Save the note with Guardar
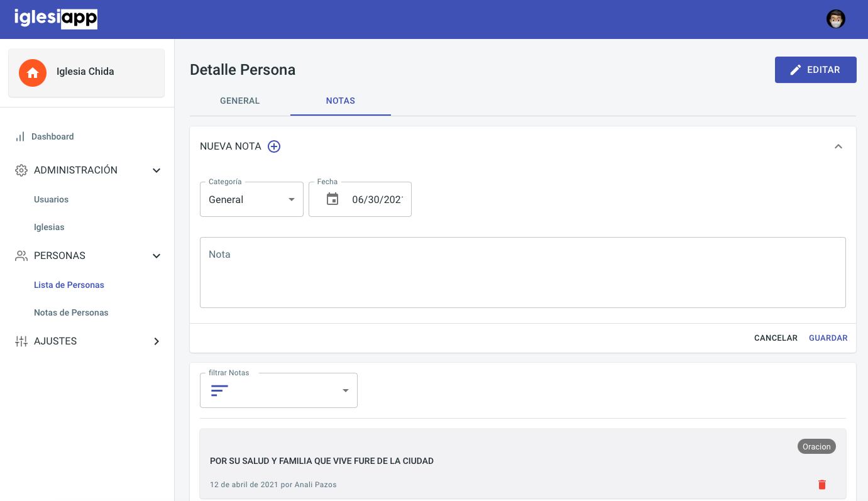 pyautogui.click(x=828, y=338)
